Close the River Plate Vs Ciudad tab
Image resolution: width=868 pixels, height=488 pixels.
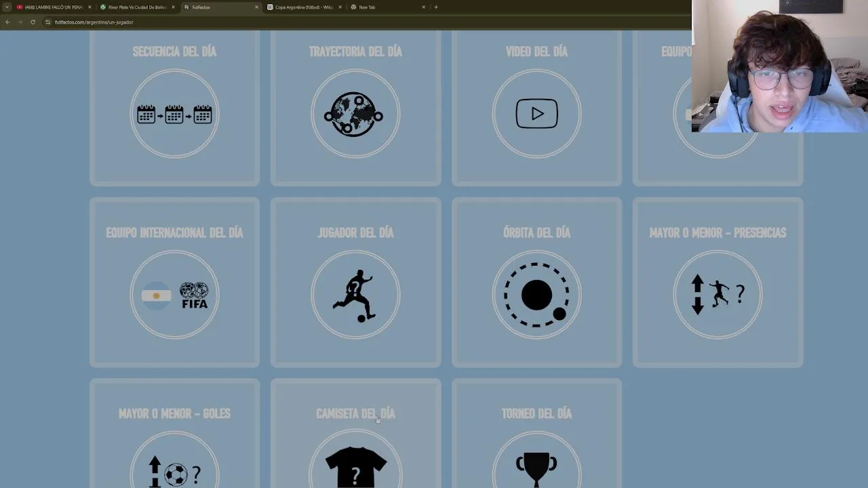[173, 7]
